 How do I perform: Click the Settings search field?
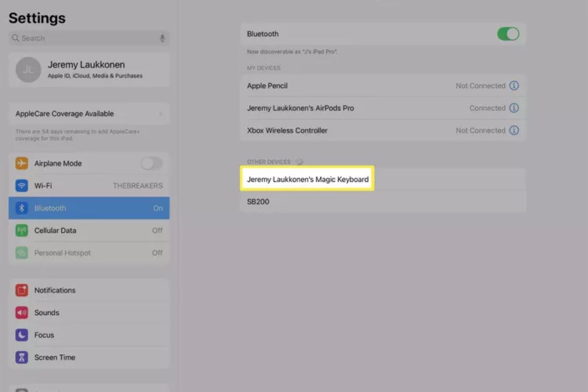click(x=89, y=38)
